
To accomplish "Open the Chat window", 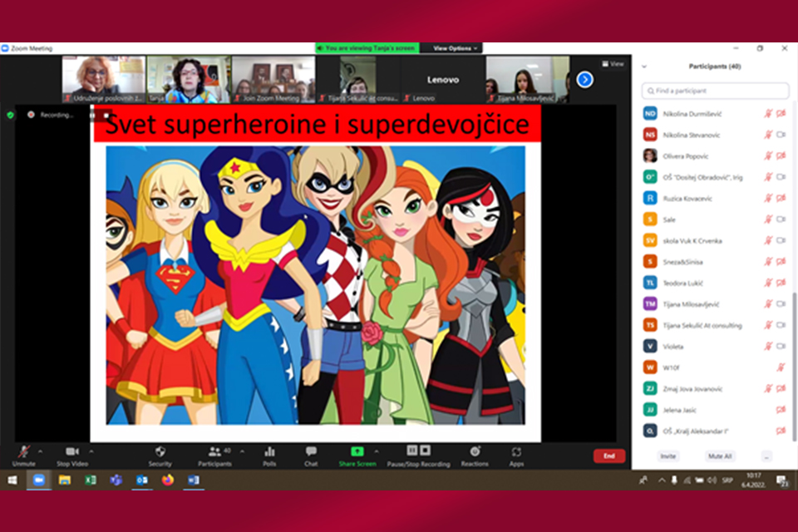I will coord(311,451).
